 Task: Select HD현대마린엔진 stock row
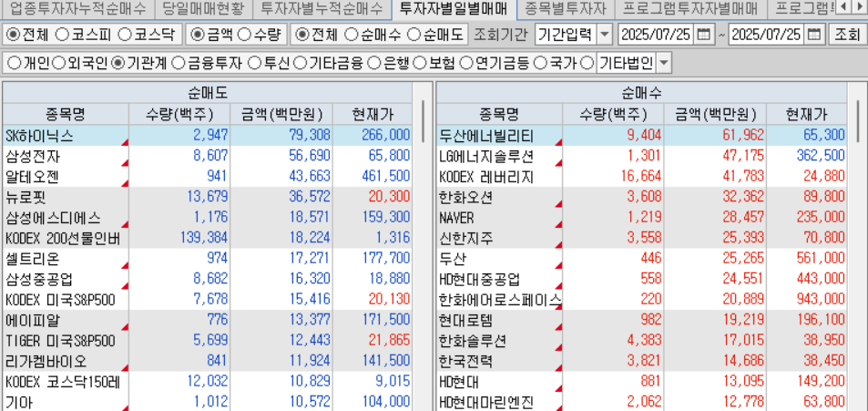click(x=641, y=402)
